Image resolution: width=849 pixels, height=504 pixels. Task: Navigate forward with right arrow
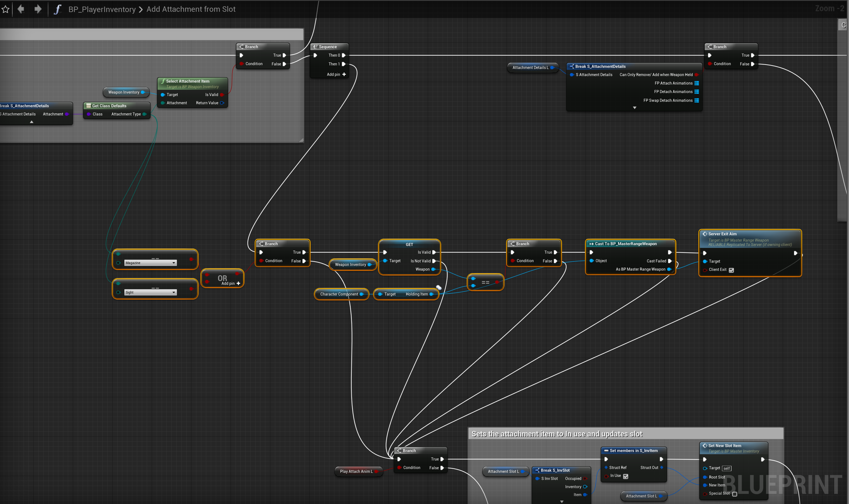click(x=38, y=9)
